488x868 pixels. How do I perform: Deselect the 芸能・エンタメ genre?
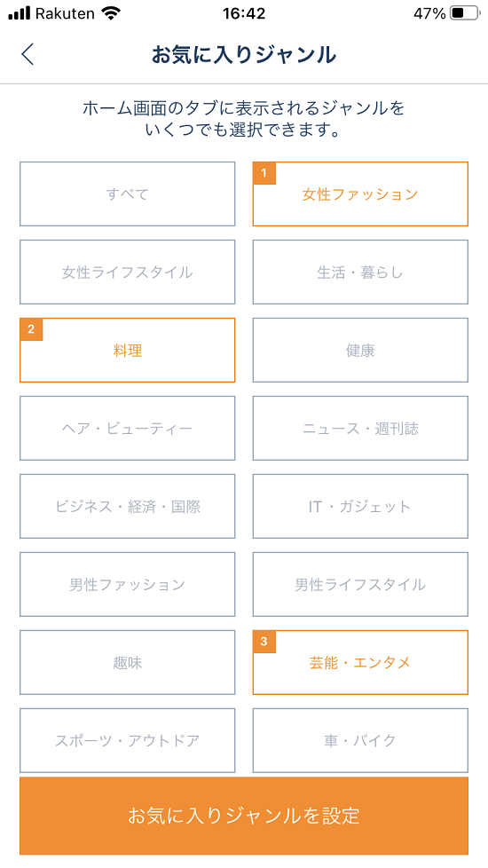(360, 662)
